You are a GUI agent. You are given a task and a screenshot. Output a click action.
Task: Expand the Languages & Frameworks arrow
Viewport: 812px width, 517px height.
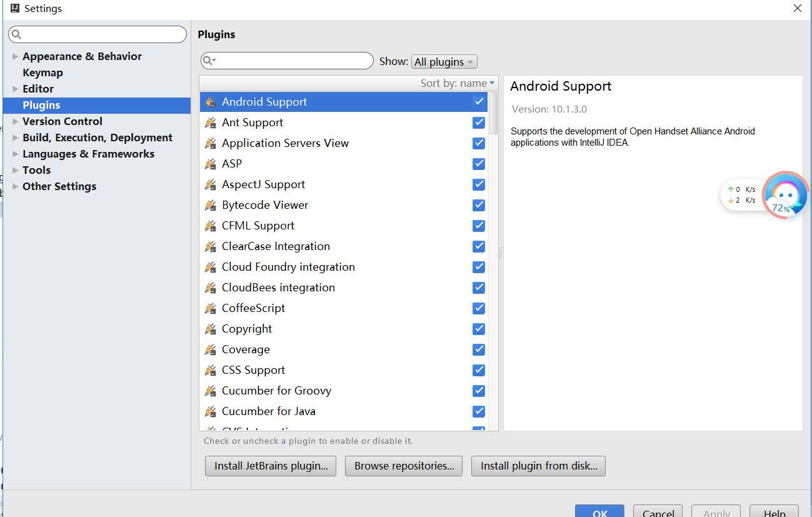(x=15, y=154)
